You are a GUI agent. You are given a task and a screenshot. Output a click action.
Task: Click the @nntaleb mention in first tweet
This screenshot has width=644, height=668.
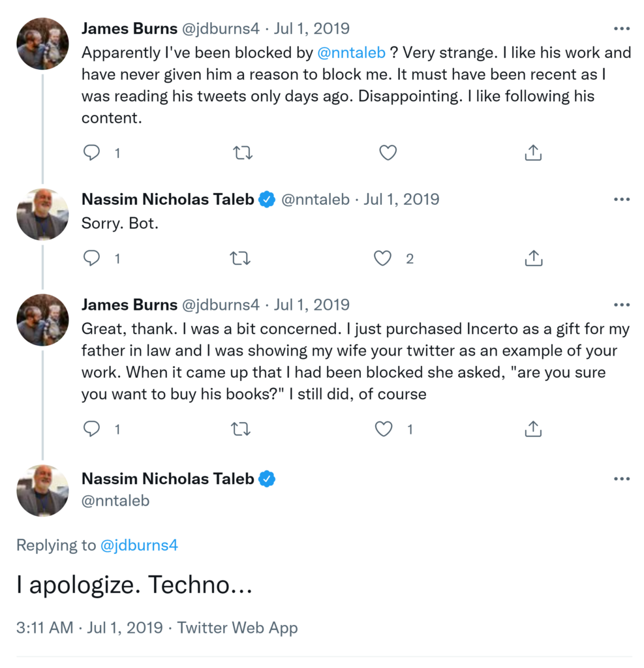click(x=351, y=52)
